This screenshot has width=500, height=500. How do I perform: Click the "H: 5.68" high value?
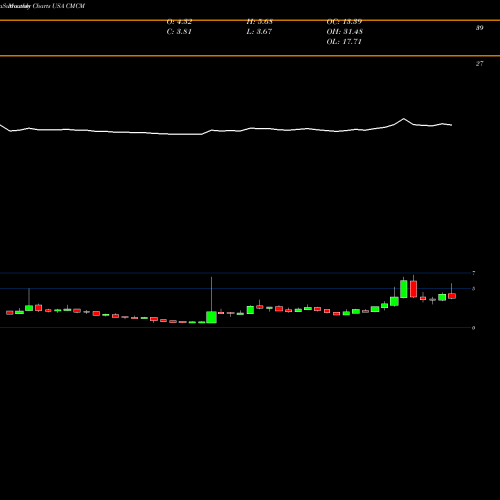coord(260,22)
